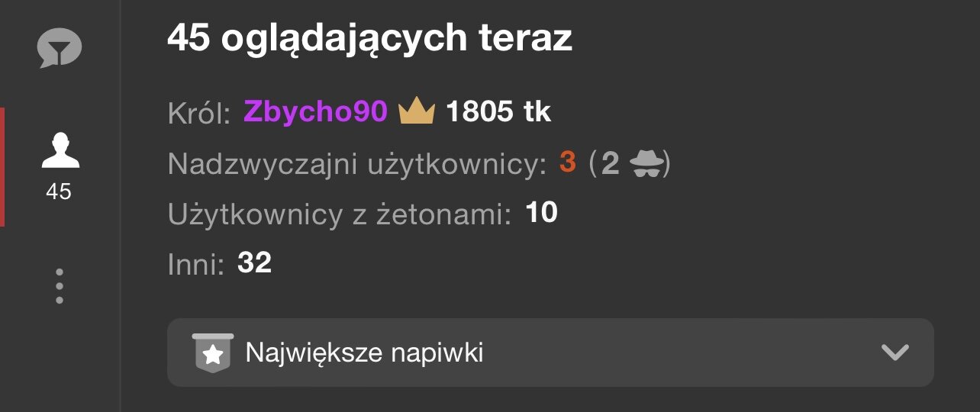
Task: Click the 45 viewer count under person icon
Action: (x=59, y=192)
